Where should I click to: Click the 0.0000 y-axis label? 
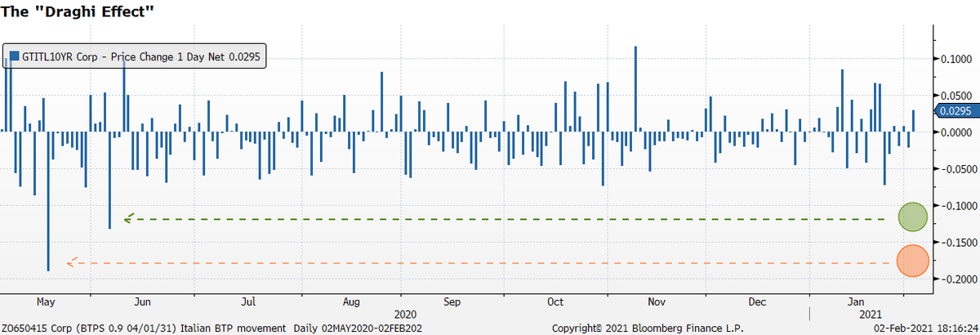pos(958,132)
